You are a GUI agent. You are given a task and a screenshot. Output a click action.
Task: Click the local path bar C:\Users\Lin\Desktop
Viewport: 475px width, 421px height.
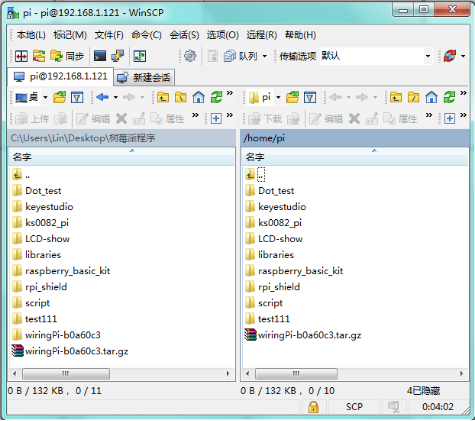(121, 138)
